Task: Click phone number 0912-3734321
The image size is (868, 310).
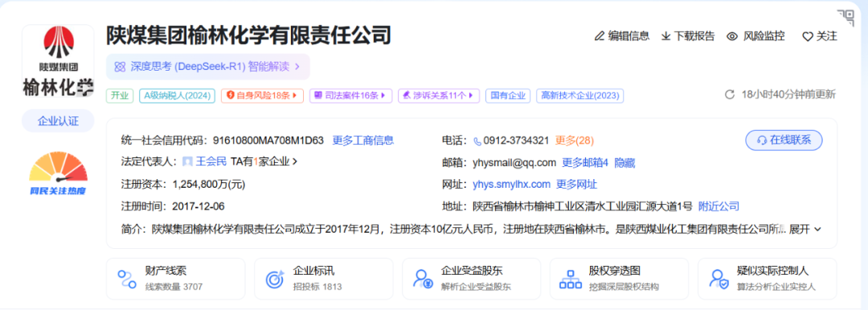Action: 516,141
